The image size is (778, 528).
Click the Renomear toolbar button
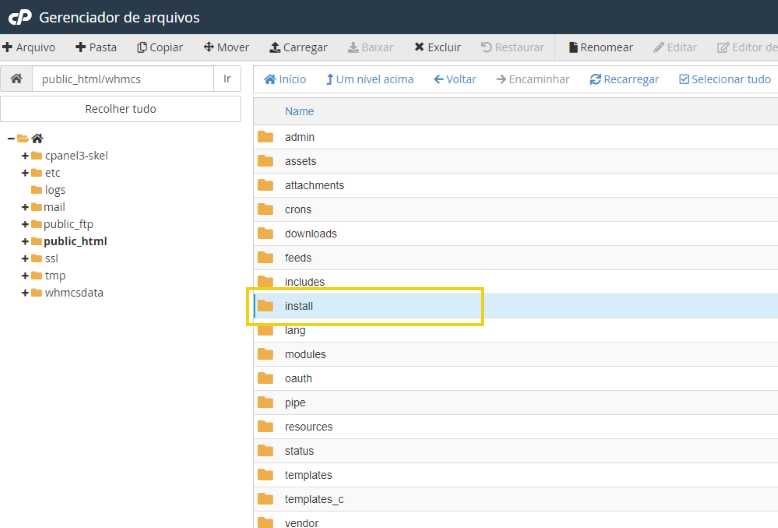click(x=601, y=47)
